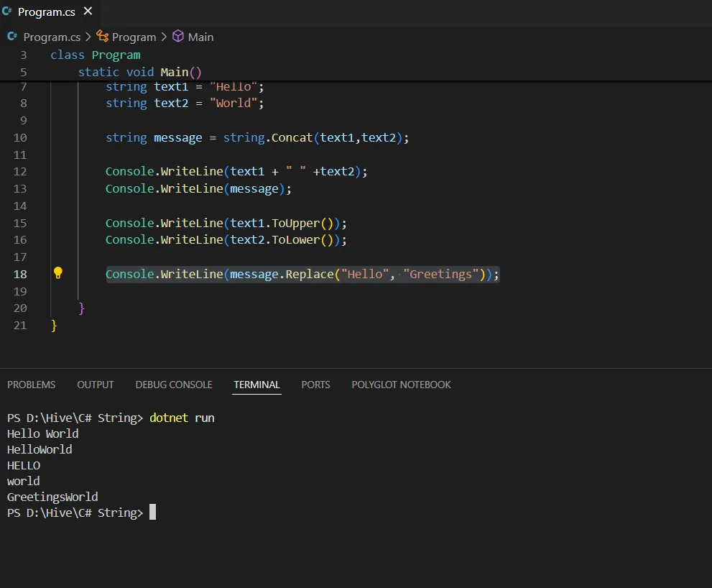Click the text1 variable on line 7
Image resolution: width=712 pixels, height=588 pixels.
(x=171, y=87)
